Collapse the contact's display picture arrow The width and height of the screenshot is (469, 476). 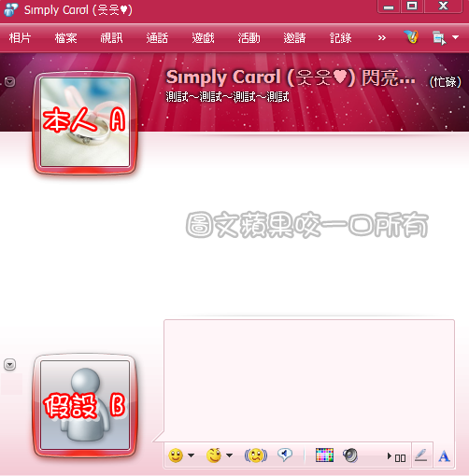coord(9,82)
